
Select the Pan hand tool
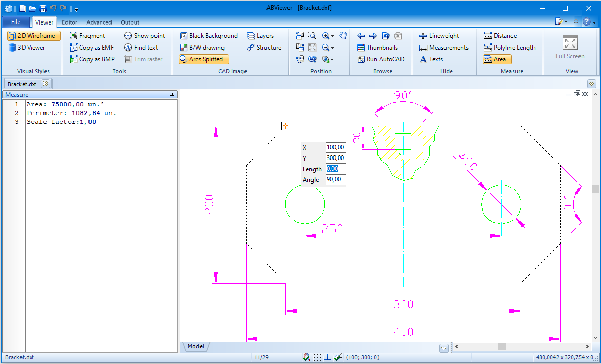343,36
